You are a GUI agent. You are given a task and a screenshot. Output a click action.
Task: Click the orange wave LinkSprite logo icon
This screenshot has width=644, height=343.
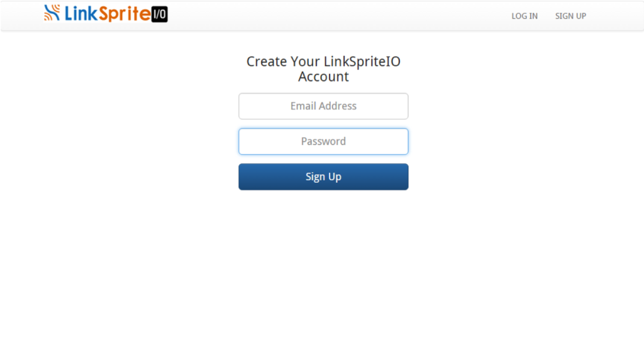52,13
